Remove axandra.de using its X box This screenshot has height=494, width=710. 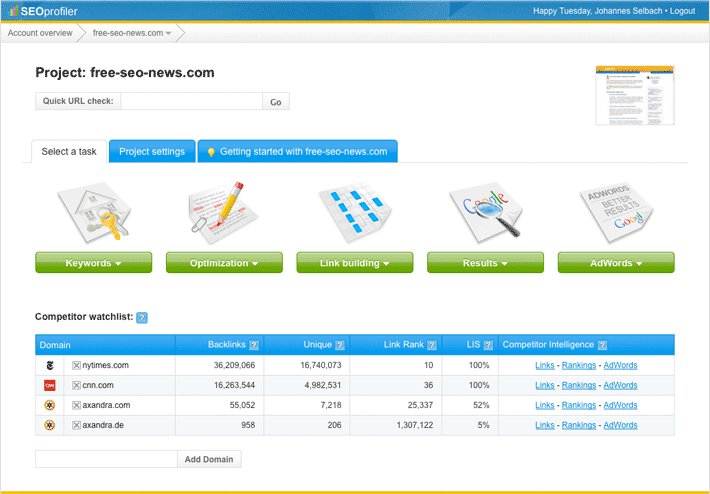pyautogui.click(x=76, y=425)
